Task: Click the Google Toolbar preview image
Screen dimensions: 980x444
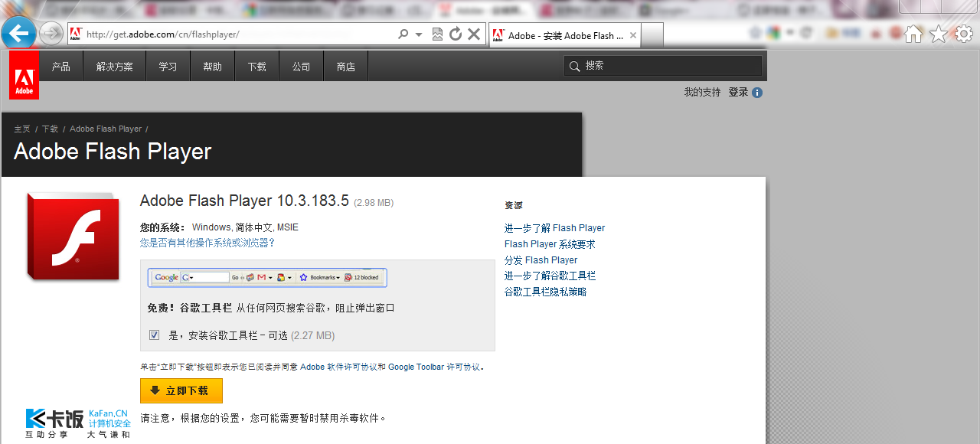Action: pos(267,277)
